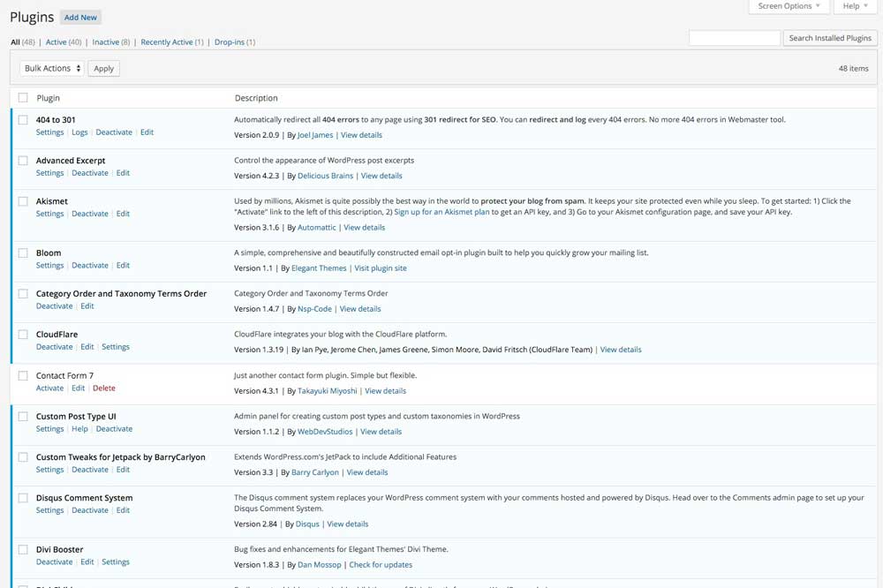Edit the 404 to 301 plugin
Image resolution: width=883 pixels, height=588 pixels.
(x=147, y=132)
